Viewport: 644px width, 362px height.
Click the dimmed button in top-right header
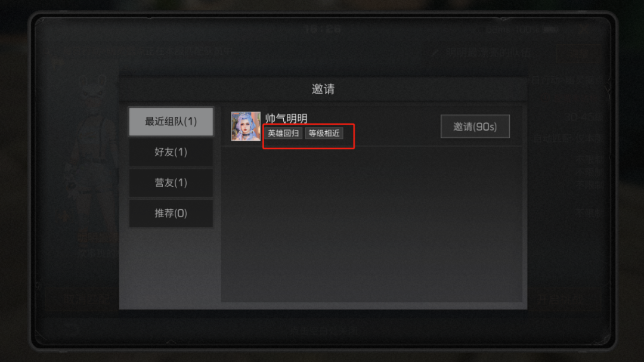(x=579, y=53)
